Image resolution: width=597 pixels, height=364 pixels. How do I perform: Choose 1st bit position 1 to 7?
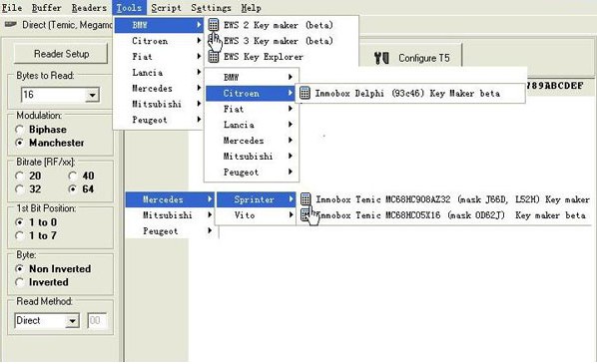click(x=19, y=235)
